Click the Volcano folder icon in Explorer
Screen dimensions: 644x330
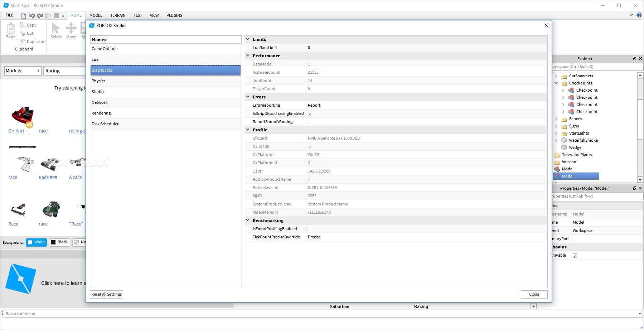[x=557, y=162]
